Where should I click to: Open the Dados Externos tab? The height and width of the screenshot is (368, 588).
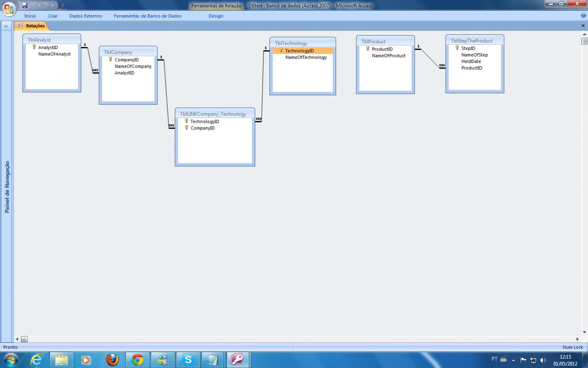(86, 16)
